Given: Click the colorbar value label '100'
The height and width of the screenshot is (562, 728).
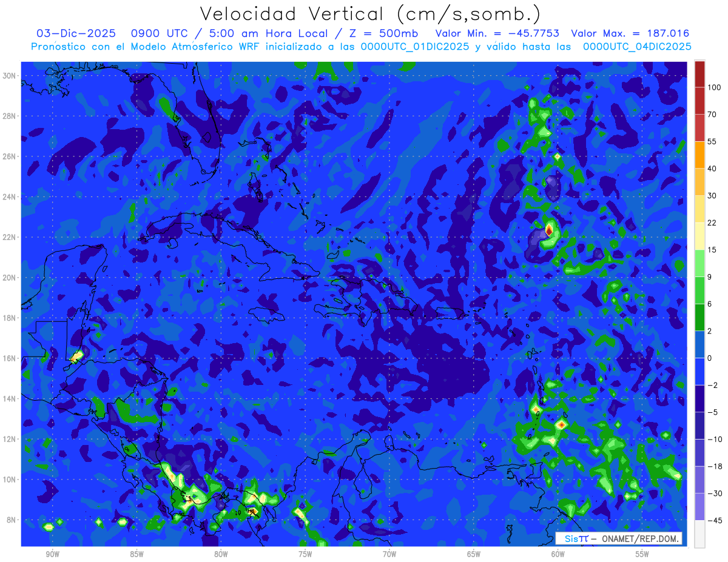Looking at the screenshot, I should [714, 87].
